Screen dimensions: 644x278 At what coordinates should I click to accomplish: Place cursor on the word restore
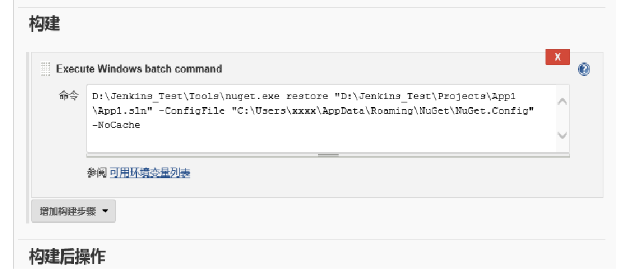pyautogui.click(x=307, y=96)
